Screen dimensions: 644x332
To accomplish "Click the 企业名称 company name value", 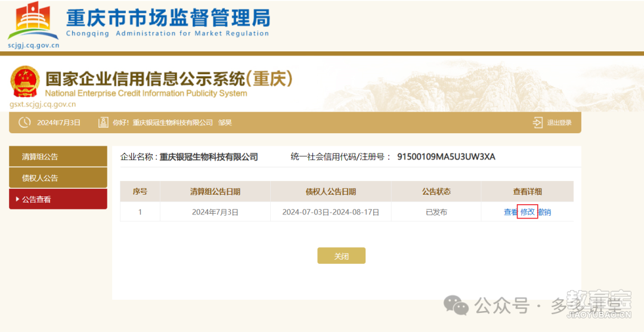I will point(209,156).
